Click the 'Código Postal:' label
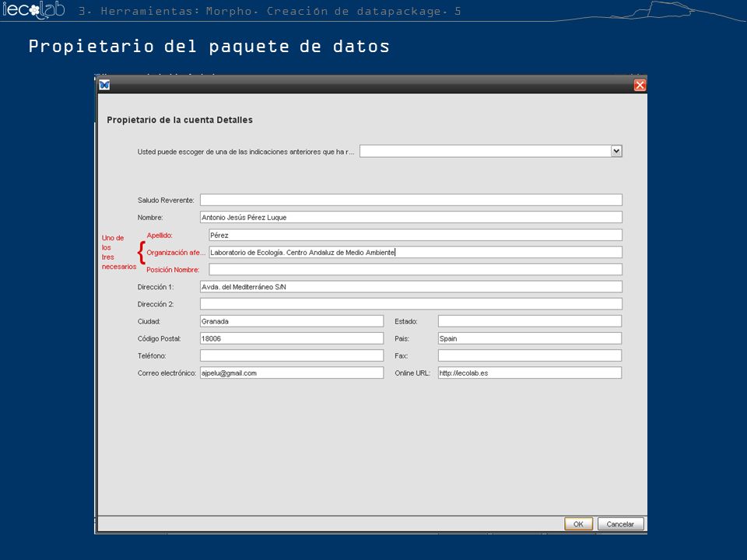 [159, 338]
